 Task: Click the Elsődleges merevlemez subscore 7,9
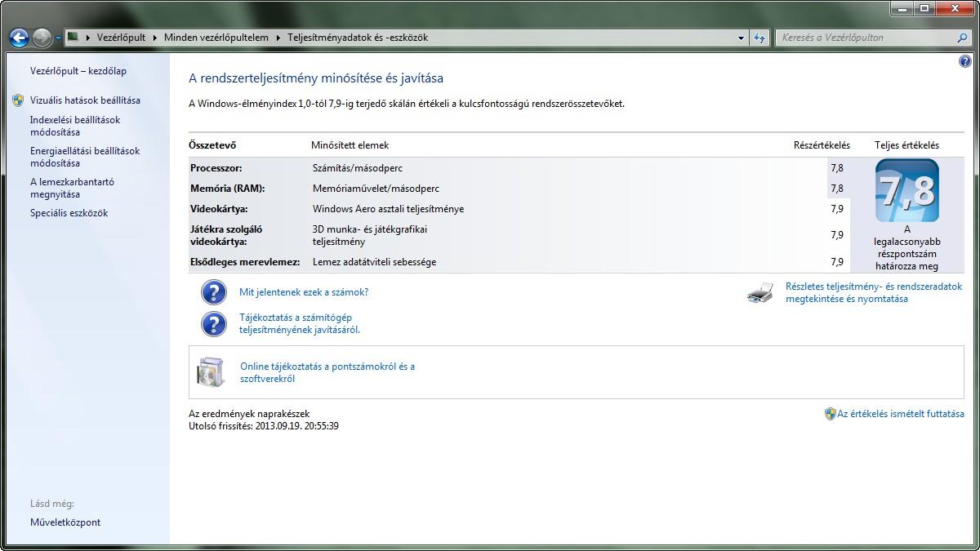837,262
